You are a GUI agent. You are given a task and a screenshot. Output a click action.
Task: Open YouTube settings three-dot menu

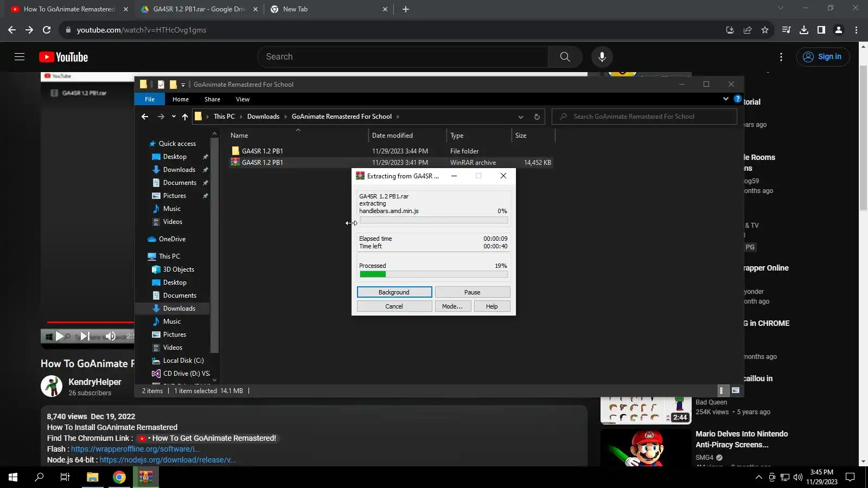pyautogui.click(x=781, y=57)
